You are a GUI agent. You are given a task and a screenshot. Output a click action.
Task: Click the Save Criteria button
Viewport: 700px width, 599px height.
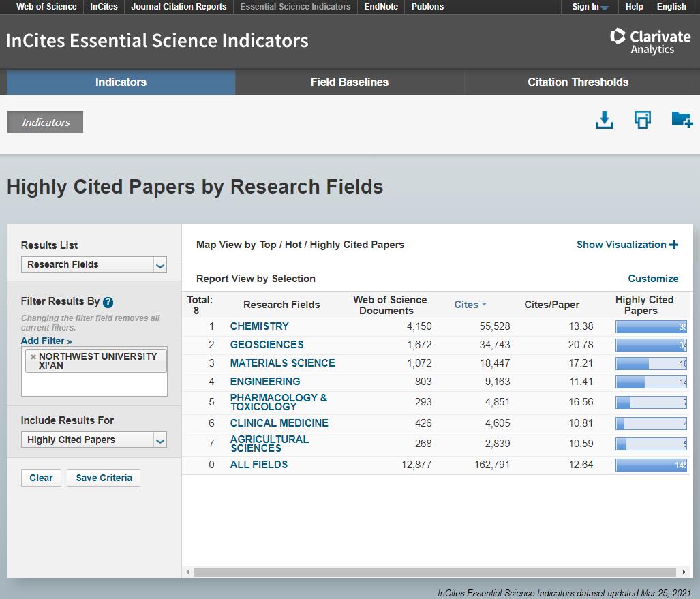click(x=104, y=478)
